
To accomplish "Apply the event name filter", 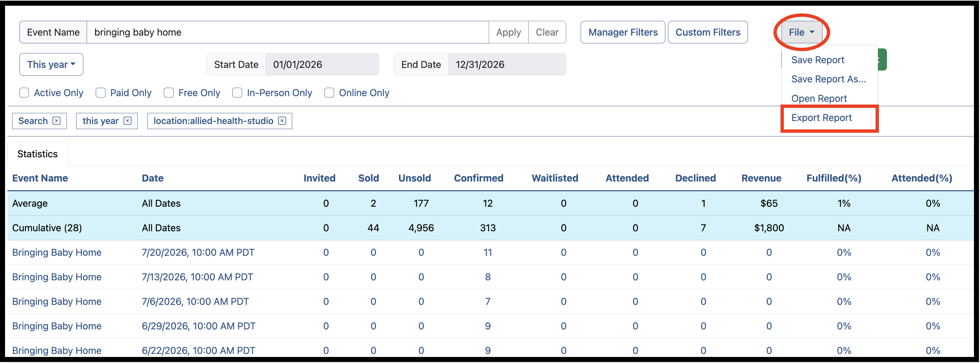I will click(x=508, y=32).
